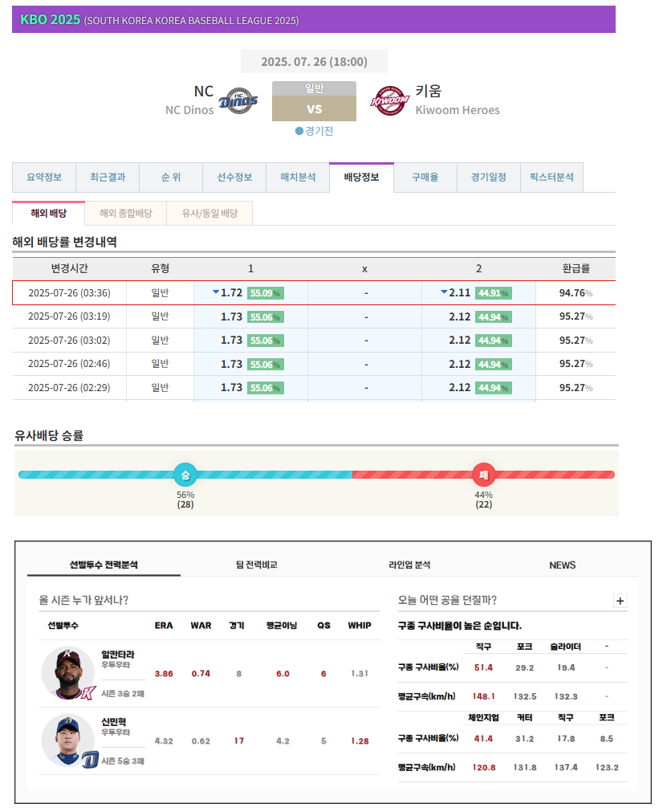
Task: Click the WHIP column header
Action: [360, 626]
